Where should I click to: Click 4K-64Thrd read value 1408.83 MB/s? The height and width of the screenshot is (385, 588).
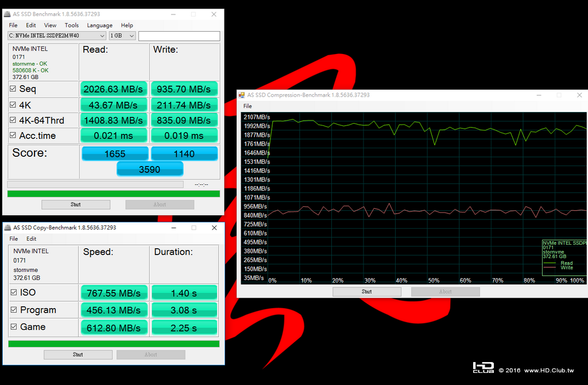tap(113, 121)
